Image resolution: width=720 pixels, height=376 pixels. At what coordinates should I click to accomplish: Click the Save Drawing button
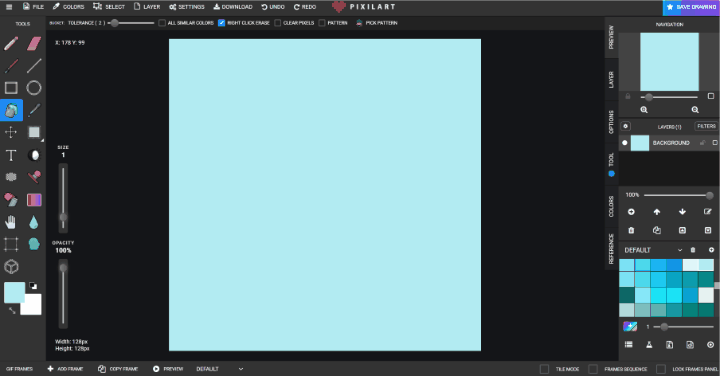point(691,7)
